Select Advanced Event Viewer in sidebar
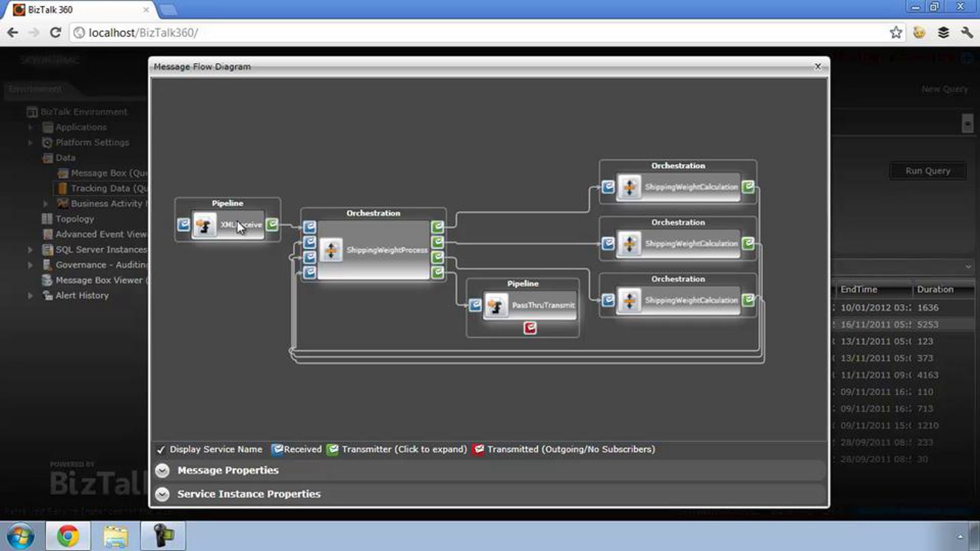The image size is (980, 551). 101,234
